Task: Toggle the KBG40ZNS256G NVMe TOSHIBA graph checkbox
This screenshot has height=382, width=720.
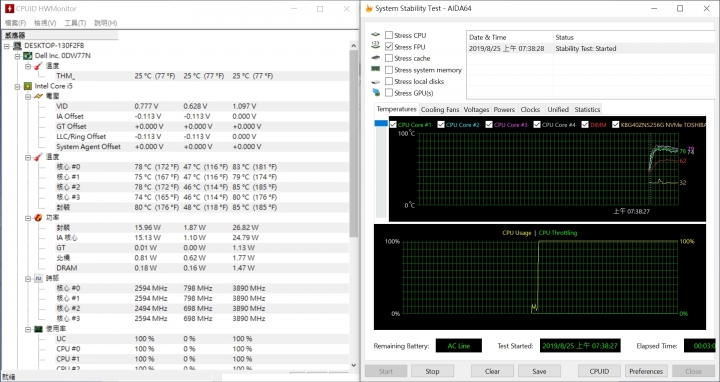Action: click(x=616, y=124)
